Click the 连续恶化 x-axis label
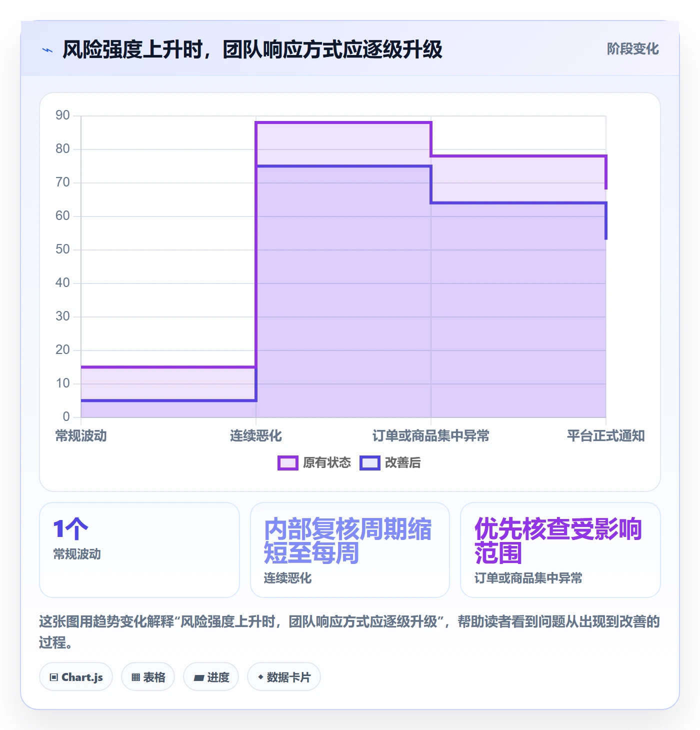The image size is (700, 730). (256, 436)
